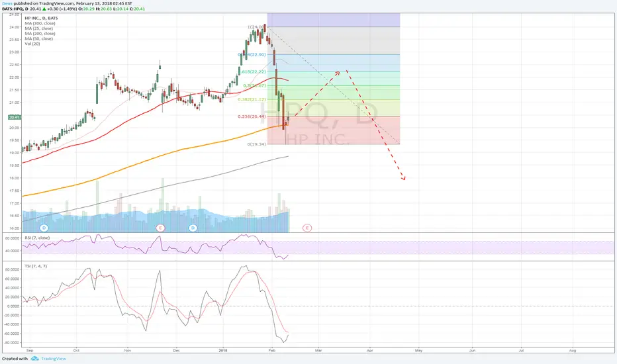
Task: Click the green 20.41 current price tag
Action: pyautogui.click(x=14, y=117)
